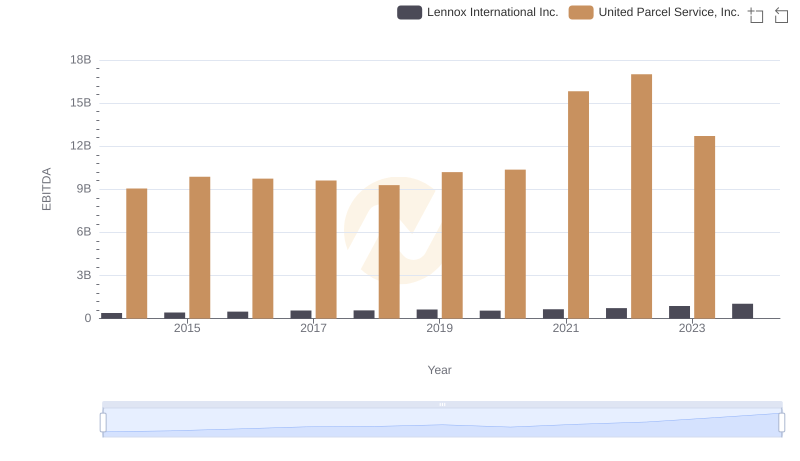This screenshot has width=800, height=461.
Task: Click the 2017 x-axis label
Action: point(313,328)
